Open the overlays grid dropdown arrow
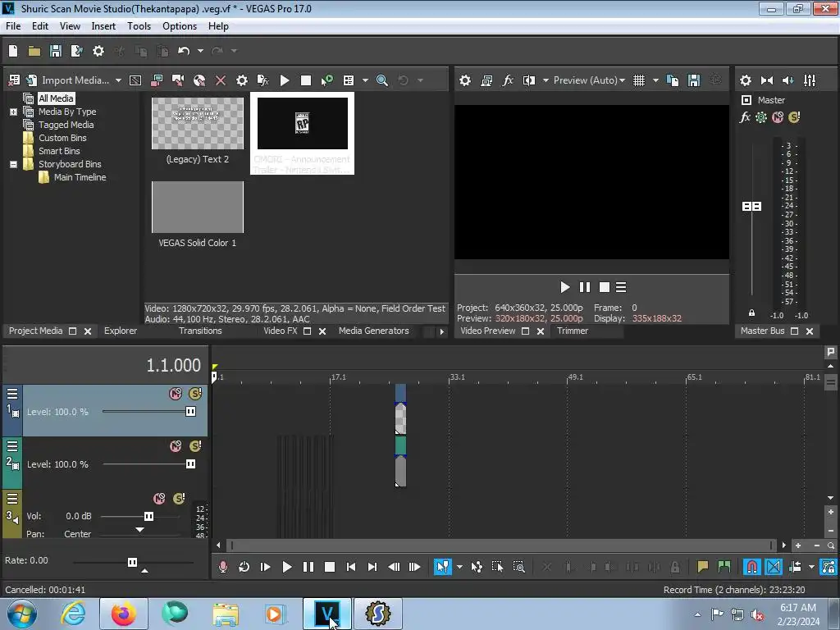The height and width of the screenshot is (630, 840). (x=655, y=80)
